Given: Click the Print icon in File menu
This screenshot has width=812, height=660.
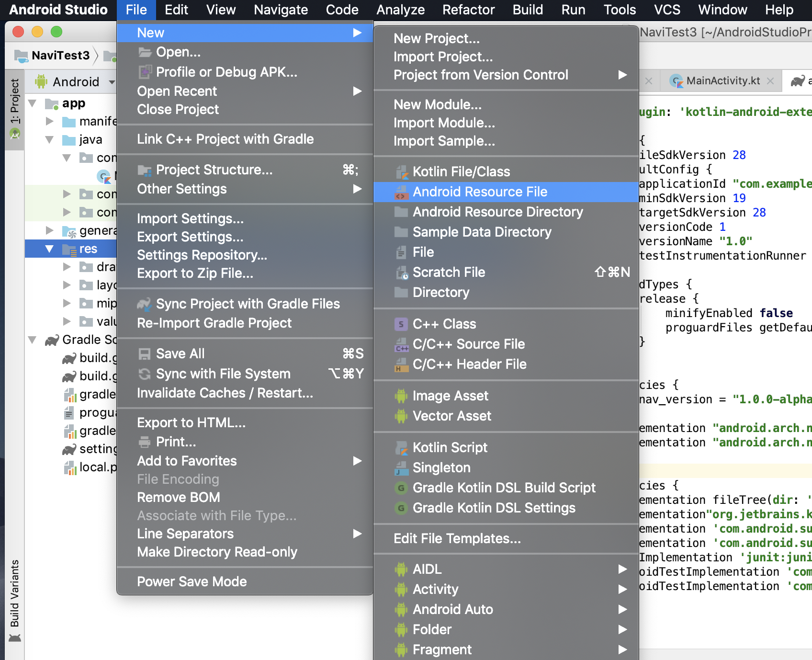Looking at the screenshot, I should (x=145, y=442).
